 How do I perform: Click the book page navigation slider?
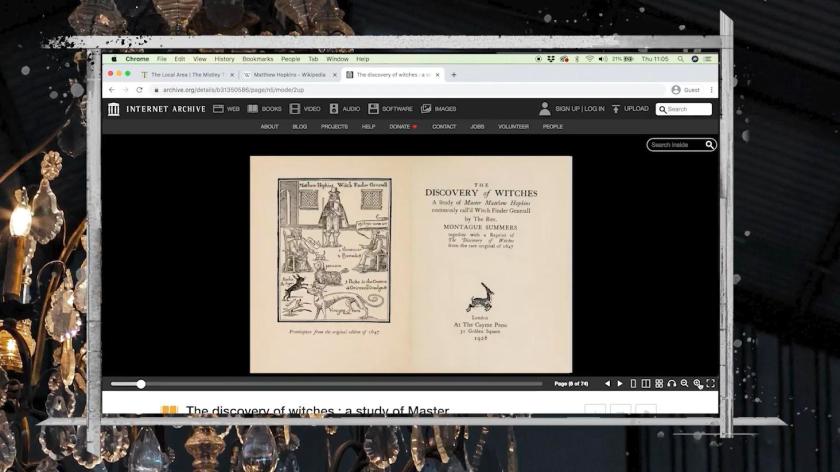click(x=141, y=384)
